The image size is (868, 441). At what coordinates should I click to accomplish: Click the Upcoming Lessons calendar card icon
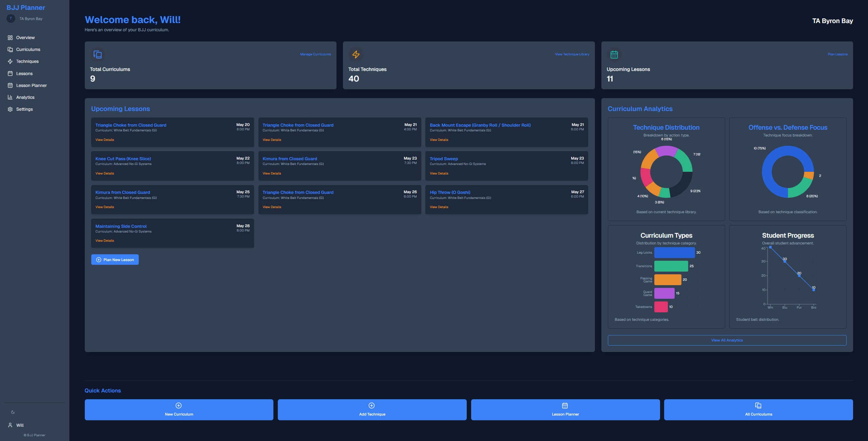(x=614, y=54)
